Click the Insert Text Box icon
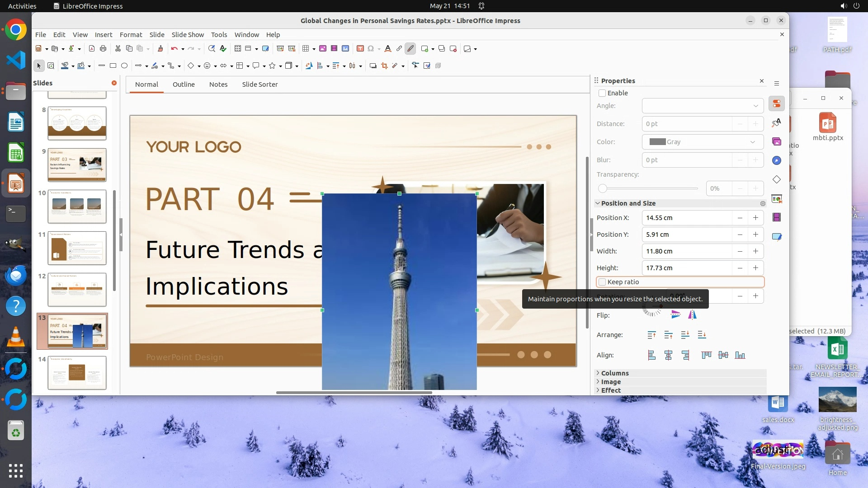 coord(360,49)
